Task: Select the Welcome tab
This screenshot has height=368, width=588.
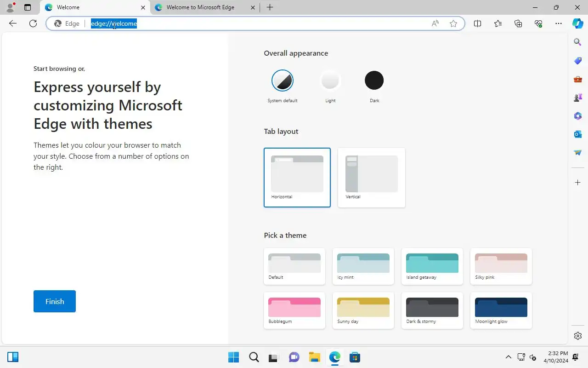Action: pyautogui.click(x=95, y=7)
